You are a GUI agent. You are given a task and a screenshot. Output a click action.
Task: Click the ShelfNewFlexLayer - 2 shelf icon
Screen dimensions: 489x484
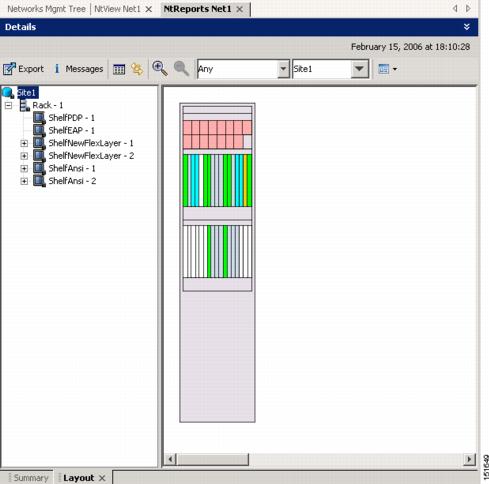39,156
